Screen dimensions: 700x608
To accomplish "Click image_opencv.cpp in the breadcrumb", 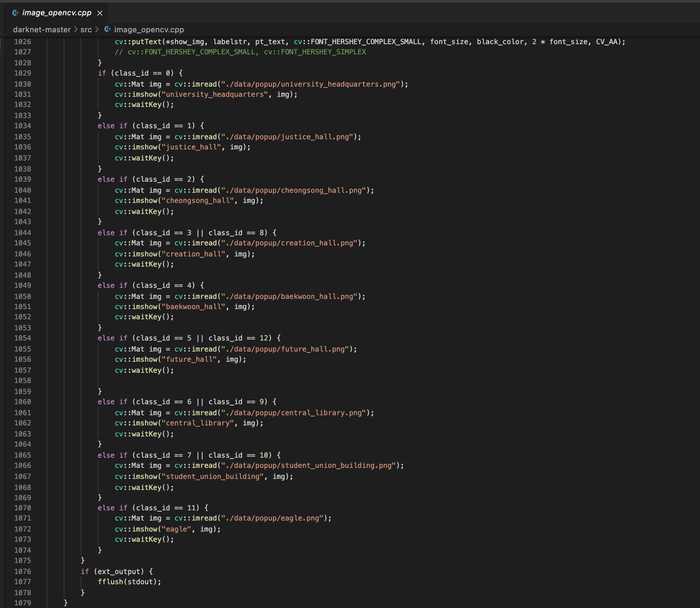I will 149,30.
